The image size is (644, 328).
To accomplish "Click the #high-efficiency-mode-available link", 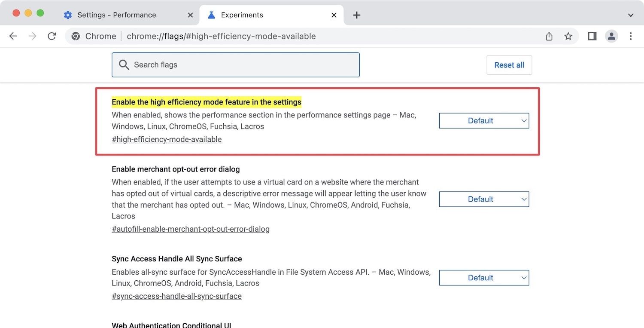I will 167,139.
